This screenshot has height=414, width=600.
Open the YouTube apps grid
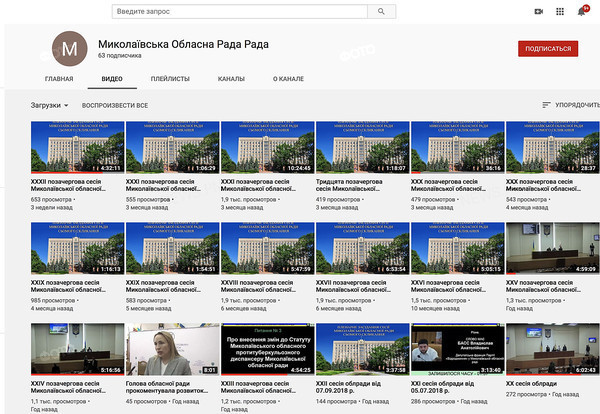560,11
